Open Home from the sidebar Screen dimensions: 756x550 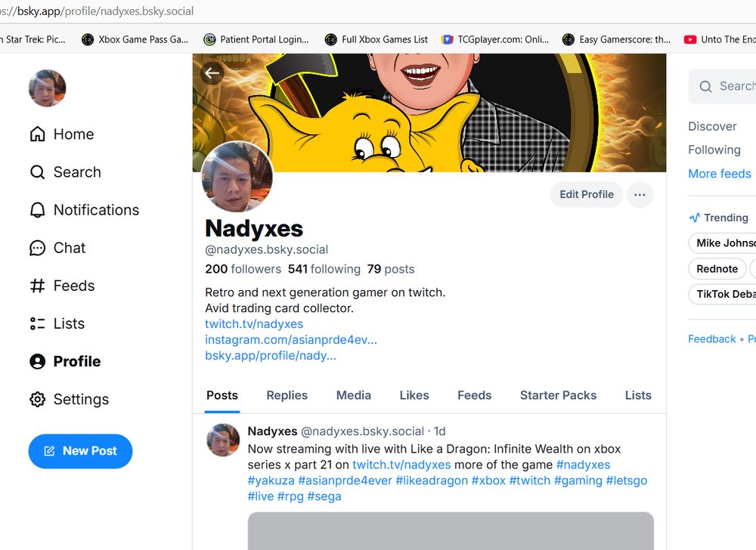(x=62, y=134)
